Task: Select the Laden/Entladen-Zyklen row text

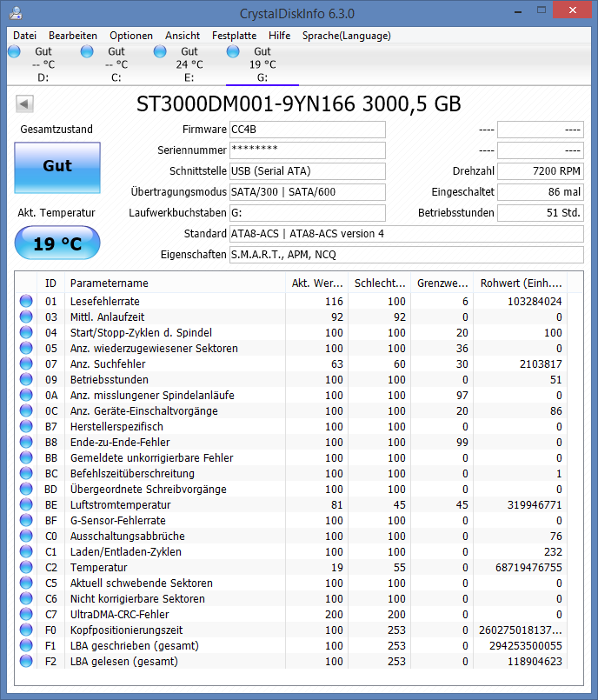Action: pyautogui.click(x=126, y=552)
